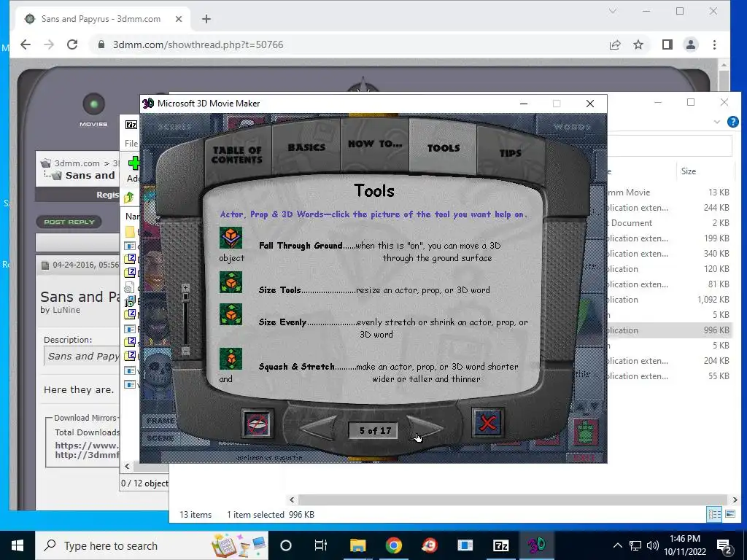Click the Squash & Stretch tool icon
The width and height of the screenshot is (747, 560).
coord(231,359)
